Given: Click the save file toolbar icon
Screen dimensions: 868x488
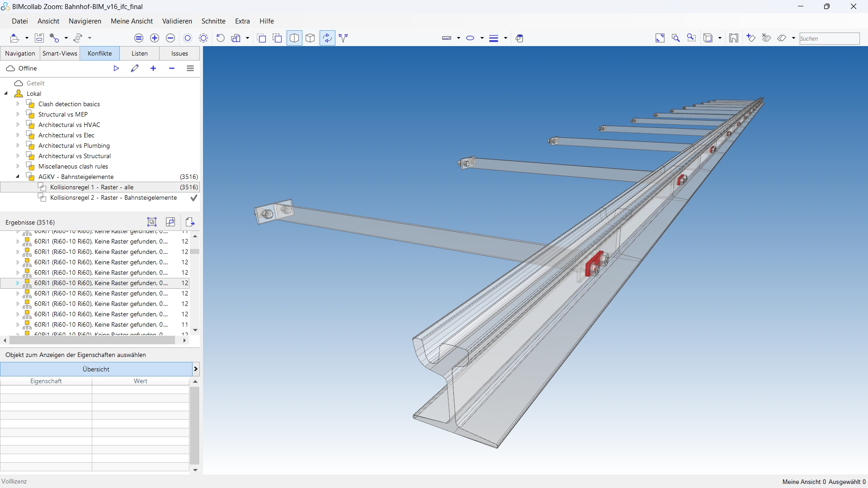Looking at the screenshot, I should (39, 38).
